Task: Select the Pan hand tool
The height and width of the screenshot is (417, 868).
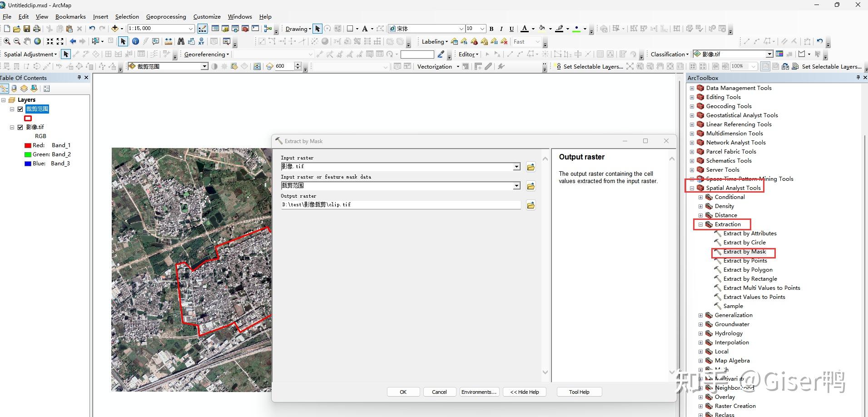Action: [x=27, y=41]
